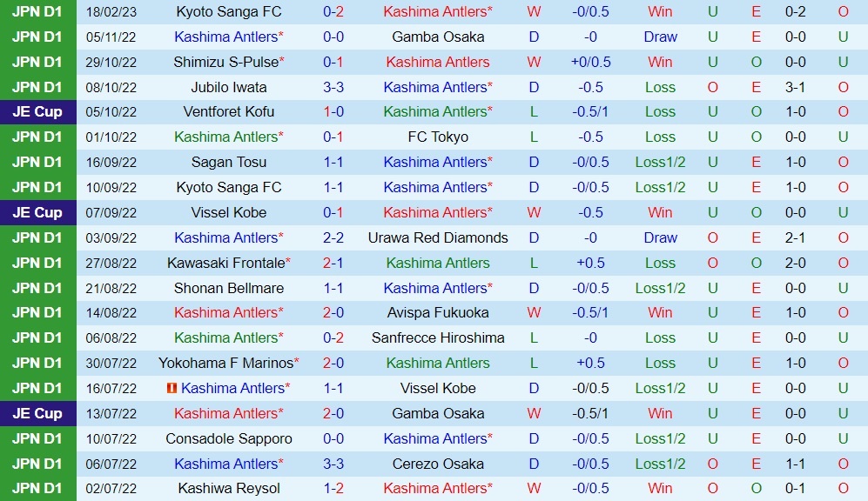Open the Ventforet Kofu team page
The height and width of the screenshot is (501, 868).
click(229, 111)
